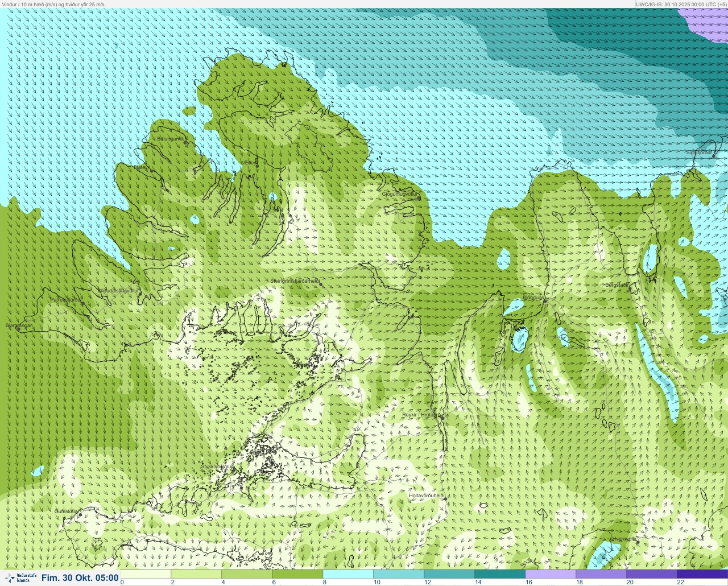The image size is (728, 586).
Task: Click the 'Bíldudalsflugvöllur' label
Action: click(x=118, y=290)
